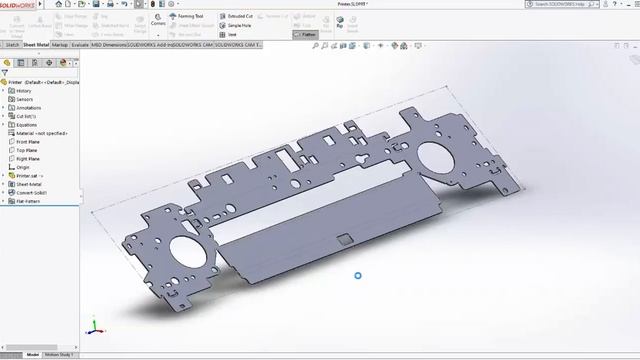The width and height of the screenshot is (640, 360).
Task: Click the Forming Tool icon
Action: 173,16
